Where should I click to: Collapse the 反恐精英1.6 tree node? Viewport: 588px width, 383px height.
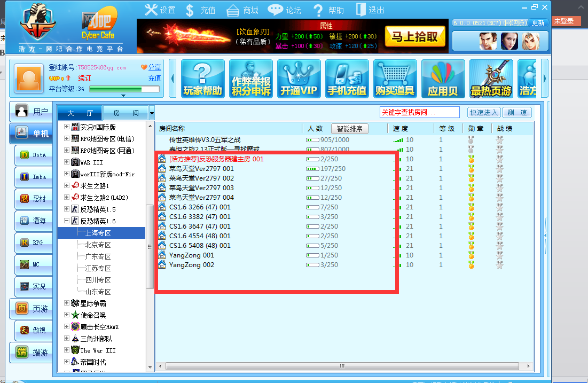(x=67, y=221)
